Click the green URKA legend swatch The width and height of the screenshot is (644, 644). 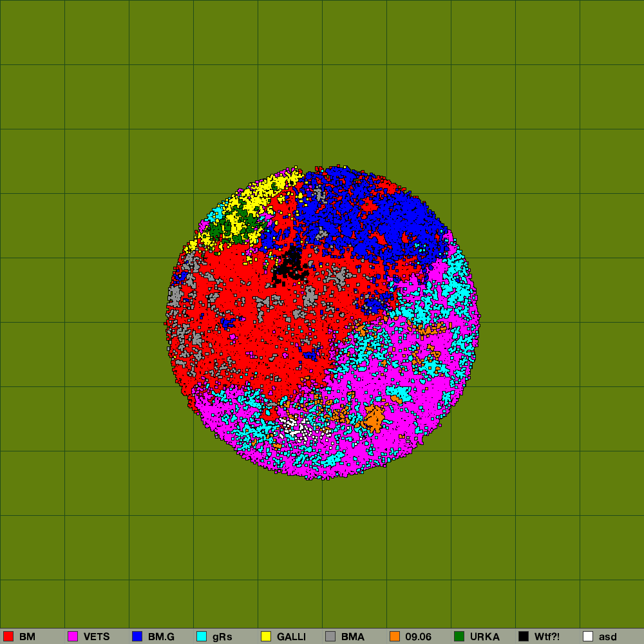click(459, 636)
